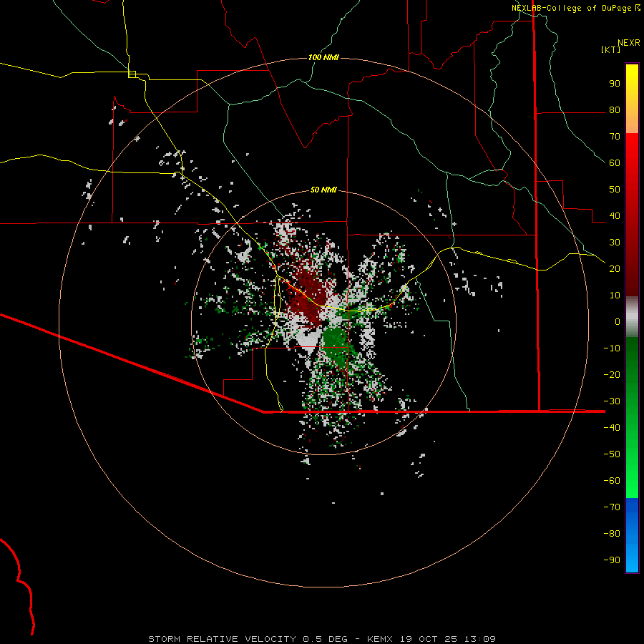Click the -10 value on the velocity scale
Viewport: 644px width, 644px height.
612,348
